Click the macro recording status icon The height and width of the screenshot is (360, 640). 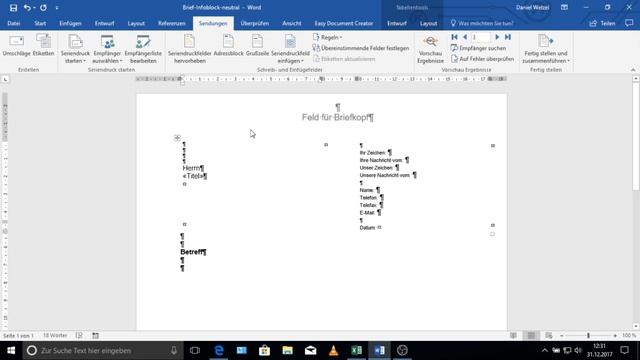(96, 336)
